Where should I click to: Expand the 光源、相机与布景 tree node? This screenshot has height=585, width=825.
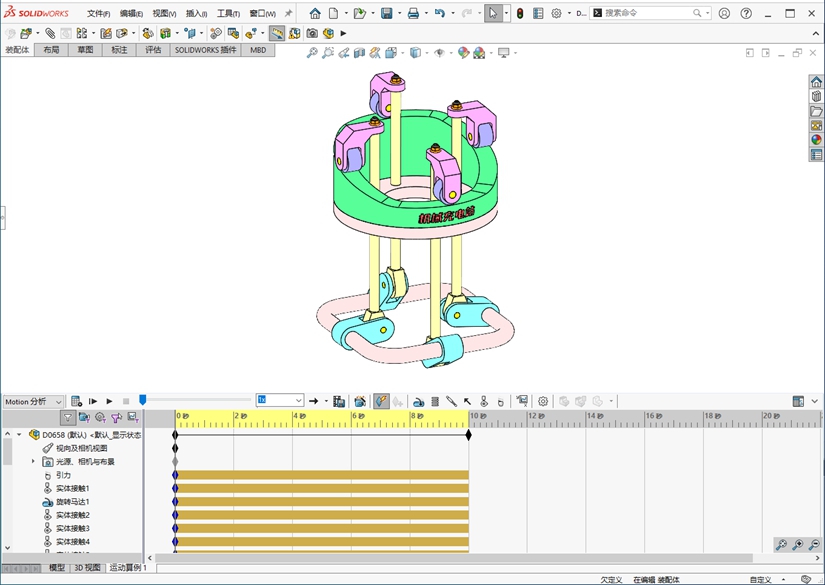coord(33,462)
